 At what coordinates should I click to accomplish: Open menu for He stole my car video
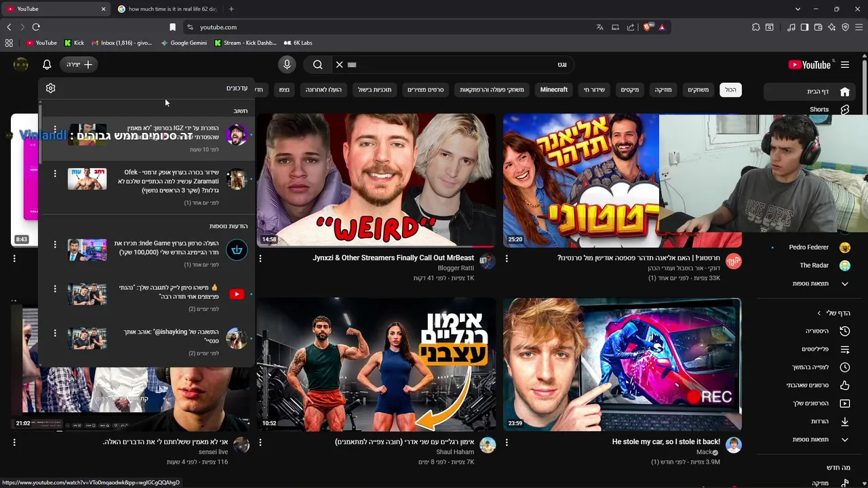(x=507, y=443)
